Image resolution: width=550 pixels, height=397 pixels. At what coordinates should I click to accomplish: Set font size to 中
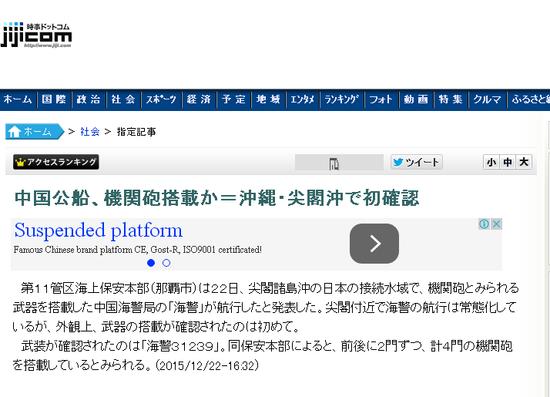tap(508, 162)
